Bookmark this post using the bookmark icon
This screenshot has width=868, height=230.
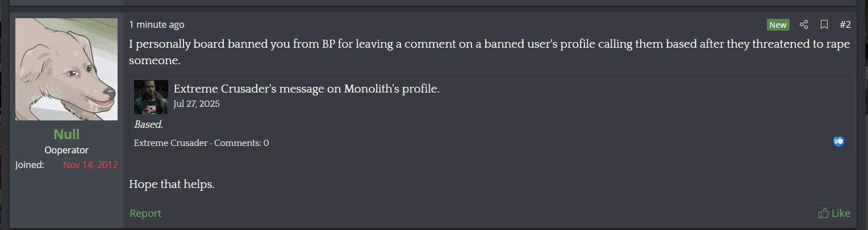(824, 24)
